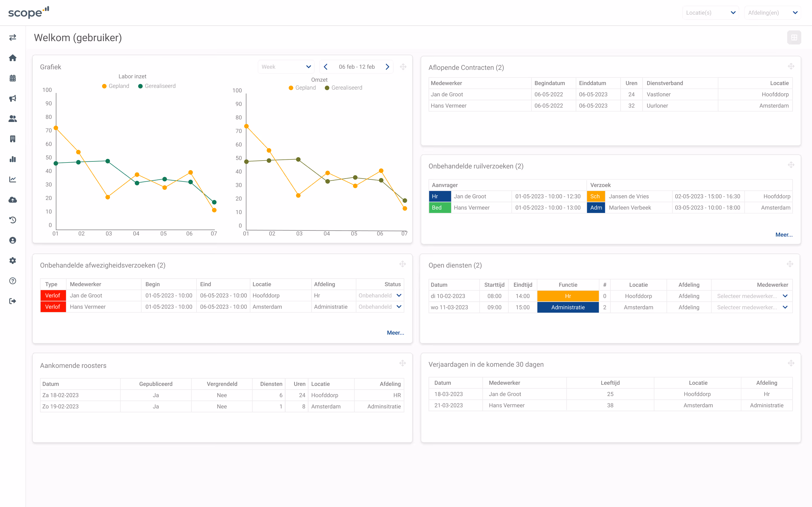Click the orange Hr function cell
The width and height of the screenshot is (812, 507).
click(568, 296)
